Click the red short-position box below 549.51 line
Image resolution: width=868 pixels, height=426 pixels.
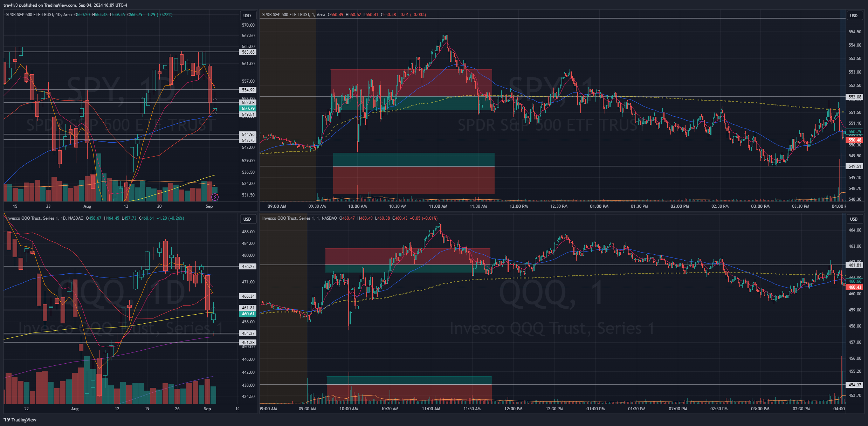413,180
